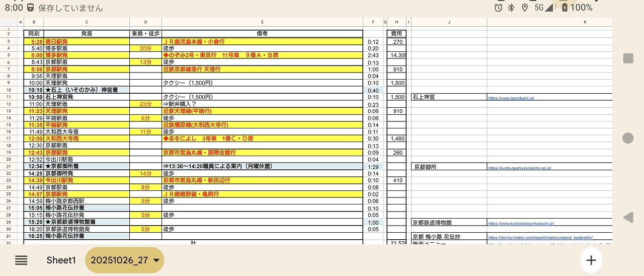Switch to the Sheet1 tab

coord(61,260)
